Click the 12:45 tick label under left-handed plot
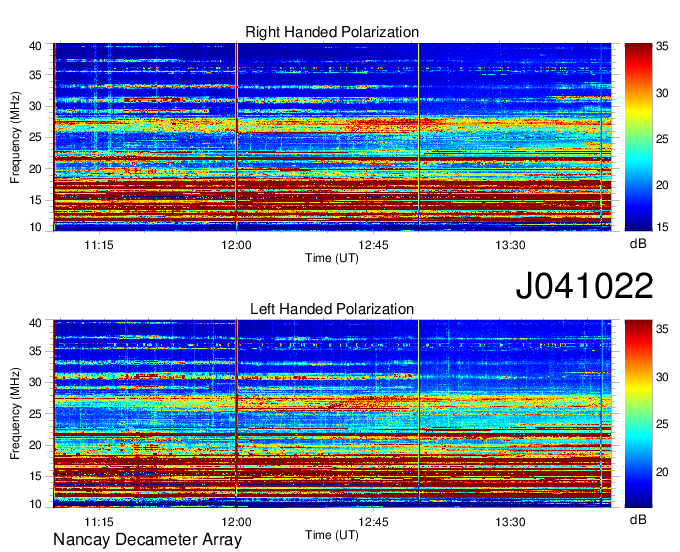This screenshot has width=680, height=552. click(373, 522)
